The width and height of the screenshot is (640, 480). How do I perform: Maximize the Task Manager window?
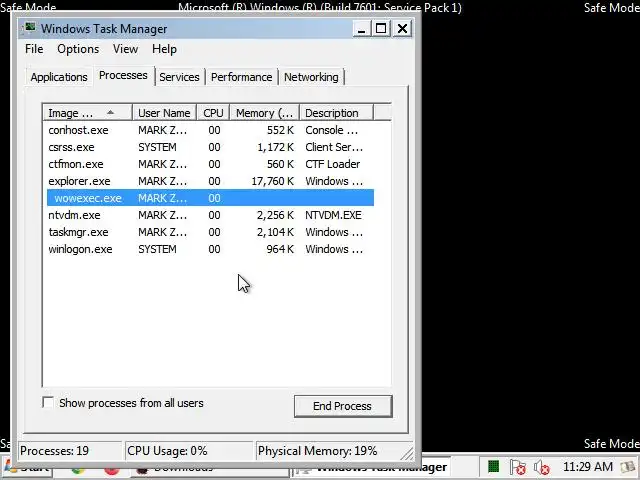tap(381, 29)
